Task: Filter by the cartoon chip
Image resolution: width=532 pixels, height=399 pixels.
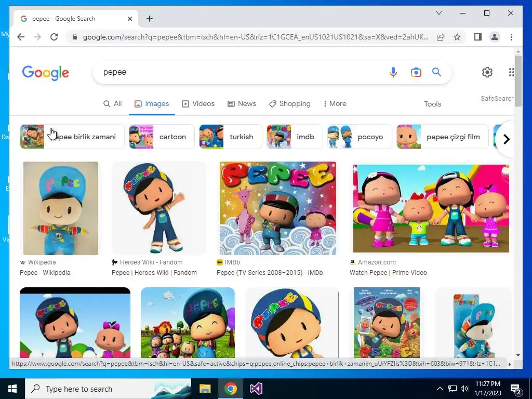Action: click(x=162, y=137)
